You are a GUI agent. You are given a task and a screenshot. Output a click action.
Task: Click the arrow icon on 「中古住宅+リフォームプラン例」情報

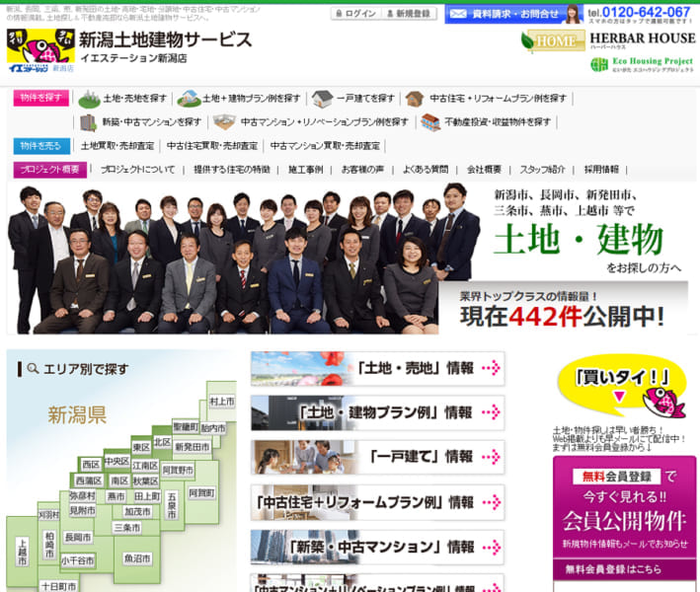[491, 503]
